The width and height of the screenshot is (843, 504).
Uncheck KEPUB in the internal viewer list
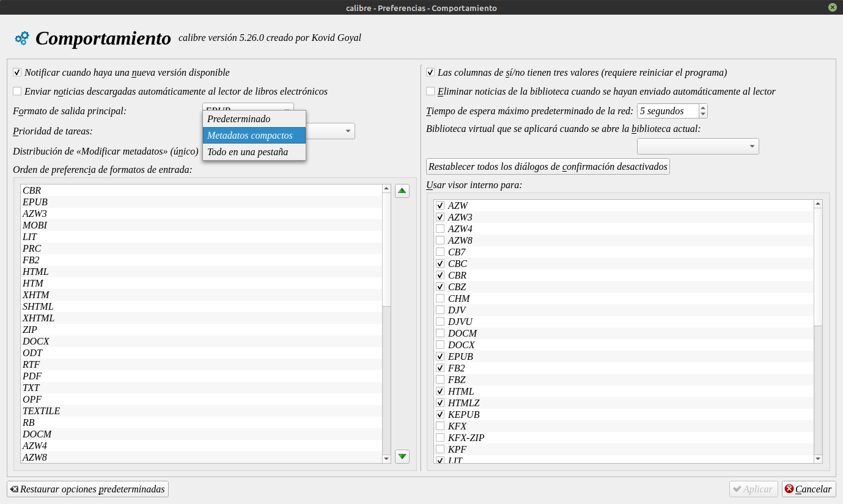coord(440,415)
